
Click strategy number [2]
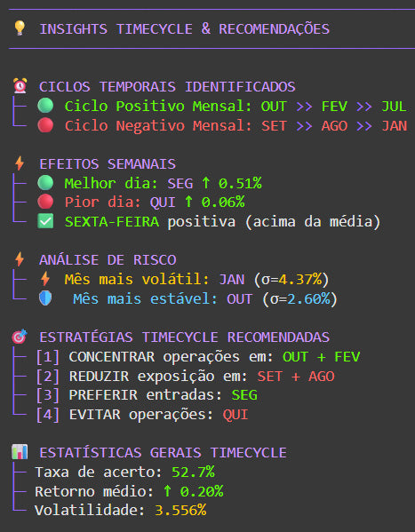[x=48, y=377]
